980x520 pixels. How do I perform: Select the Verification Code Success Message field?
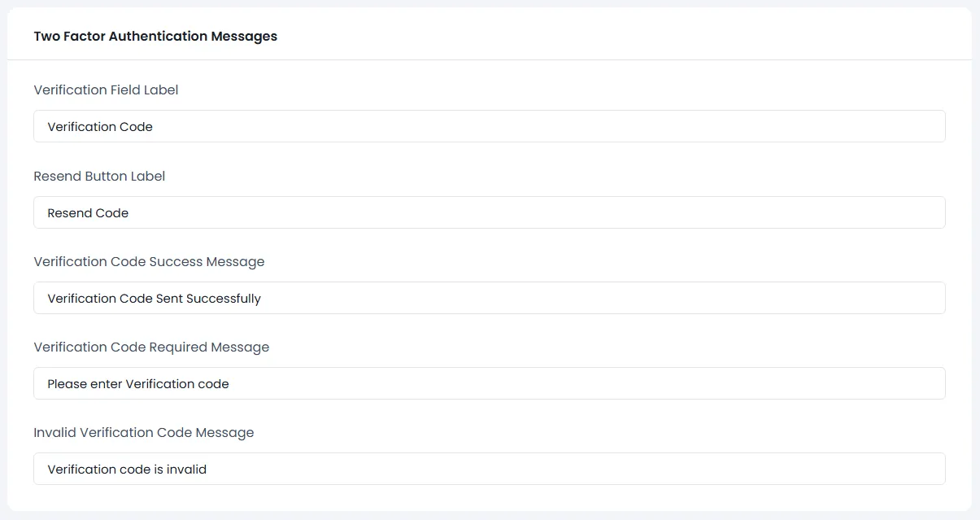pos(489,298)
